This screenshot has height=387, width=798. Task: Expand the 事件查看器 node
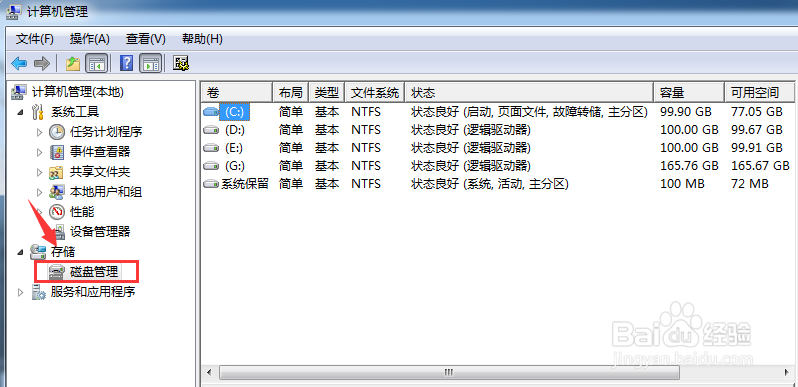(40, 152)
